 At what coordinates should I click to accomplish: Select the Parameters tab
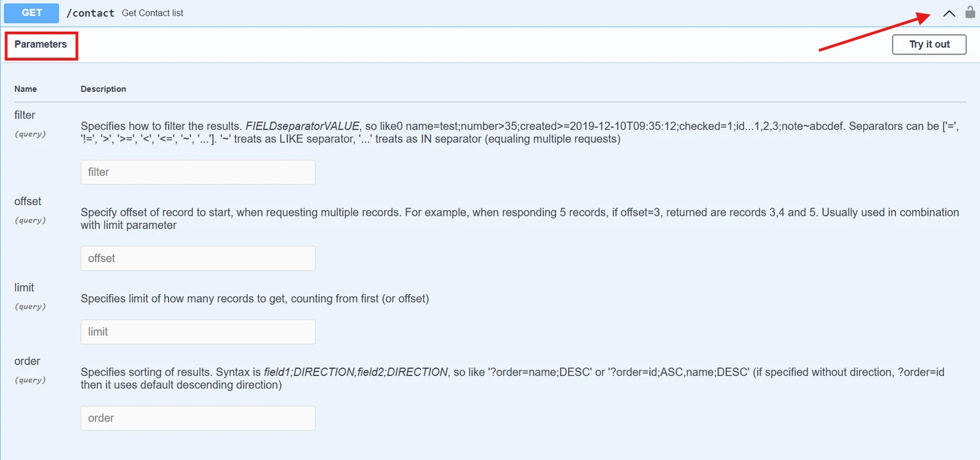pyautogui.click(x=41, y=45)
